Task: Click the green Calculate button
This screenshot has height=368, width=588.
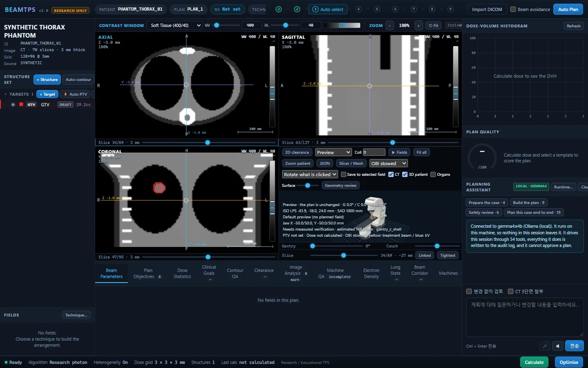Action: pyautogui.click(x=534, y=362)
